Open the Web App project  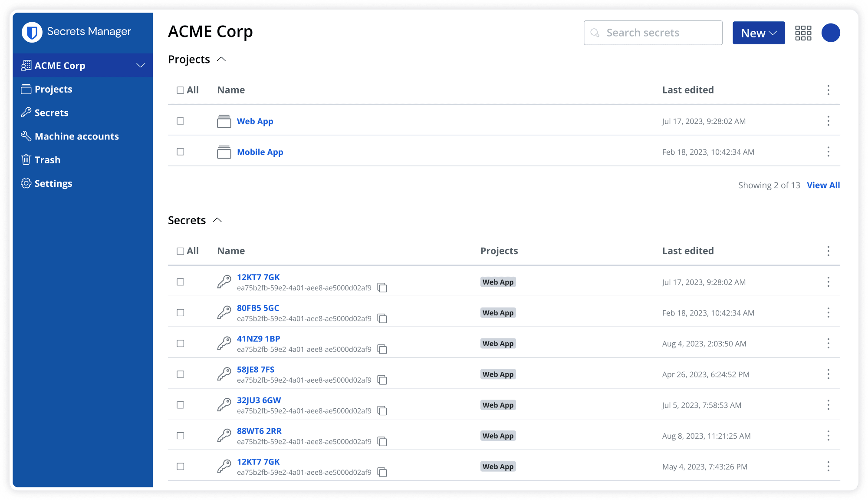click(x=255, y=121)
